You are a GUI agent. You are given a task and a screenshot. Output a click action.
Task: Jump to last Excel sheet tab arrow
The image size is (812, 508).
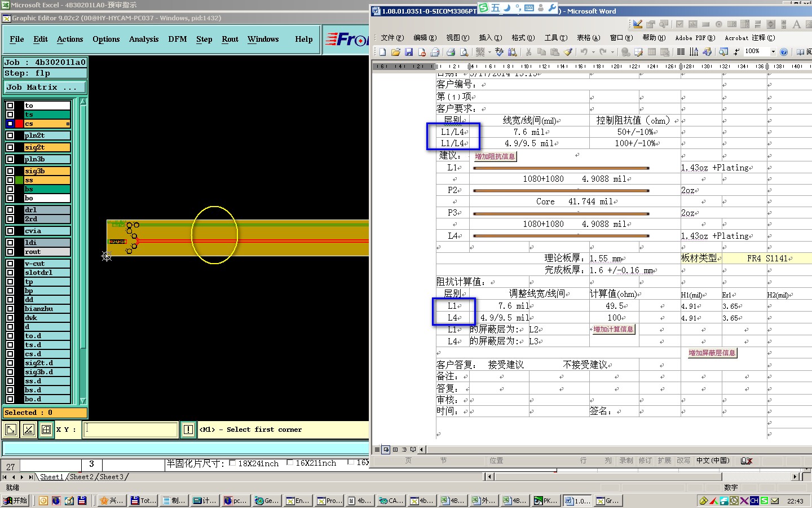point(30,477)
